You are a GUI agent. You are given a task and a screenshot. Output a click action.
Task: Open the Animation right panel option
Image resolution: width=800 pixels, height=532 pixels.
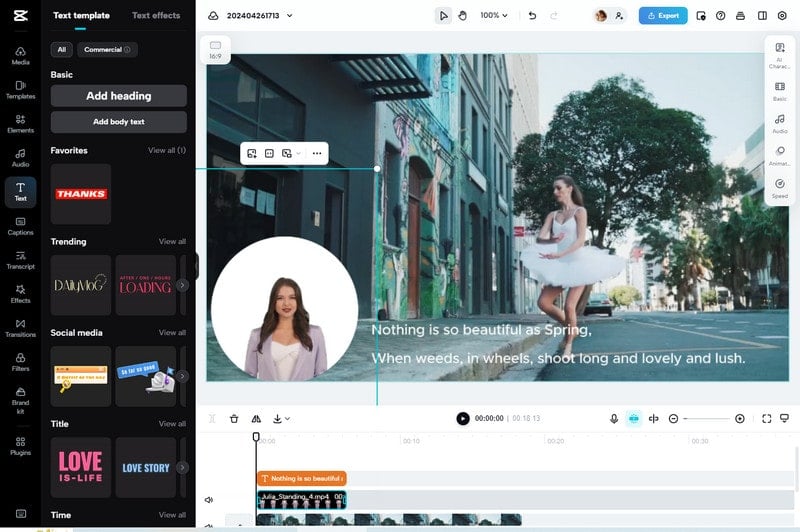(780, 156)
